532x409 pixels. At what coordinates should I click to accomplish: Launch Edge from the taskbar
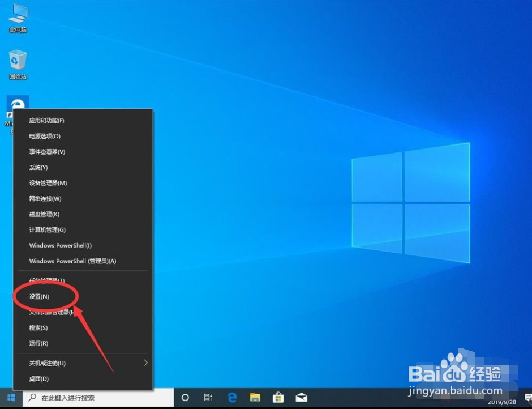[232, 398]
